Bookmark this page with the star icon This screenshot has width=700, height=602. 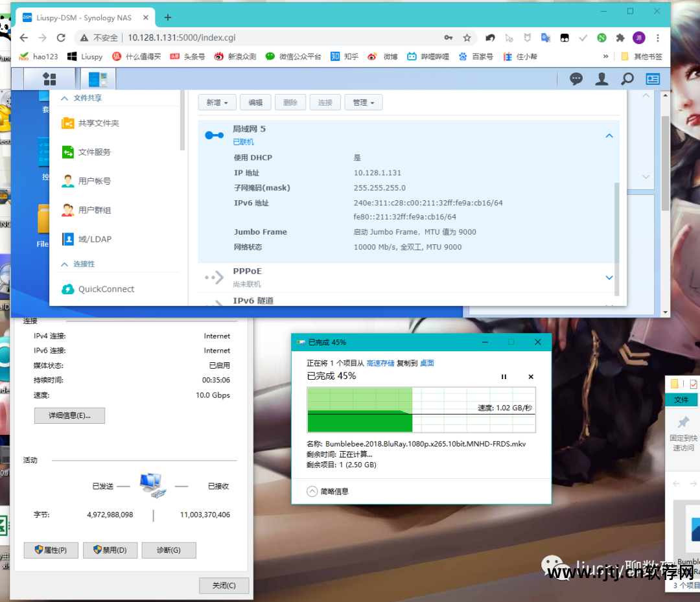click(467, 38)
